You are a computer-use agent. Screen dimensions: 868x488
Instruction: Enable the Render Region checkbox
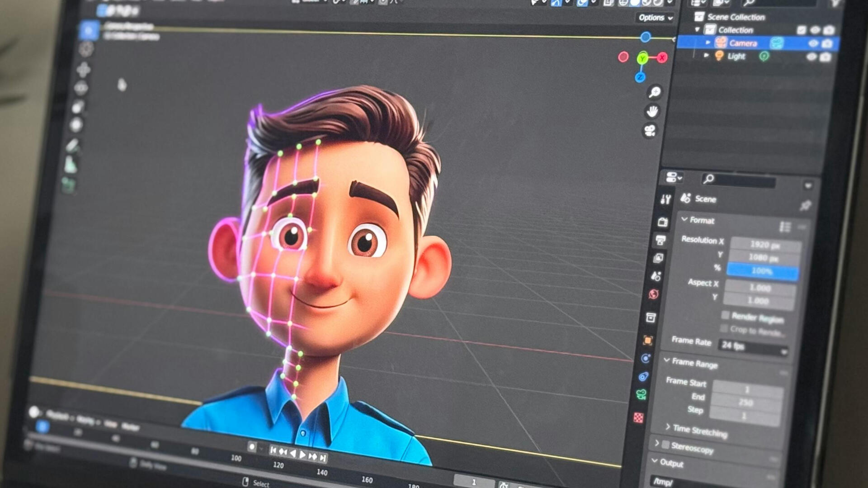[x=726, y=315]
